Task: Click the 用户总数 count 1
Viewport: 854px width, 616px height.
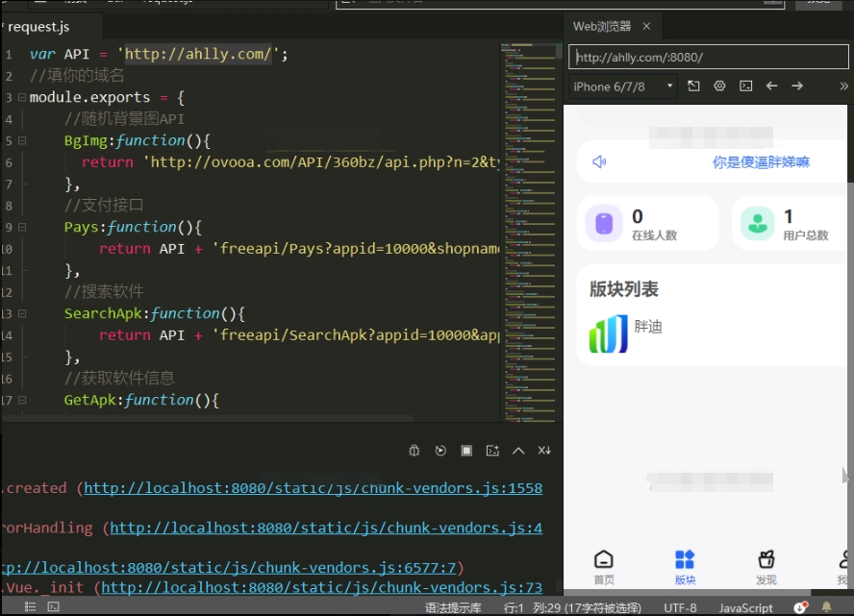Action: [x=788, y=216]
